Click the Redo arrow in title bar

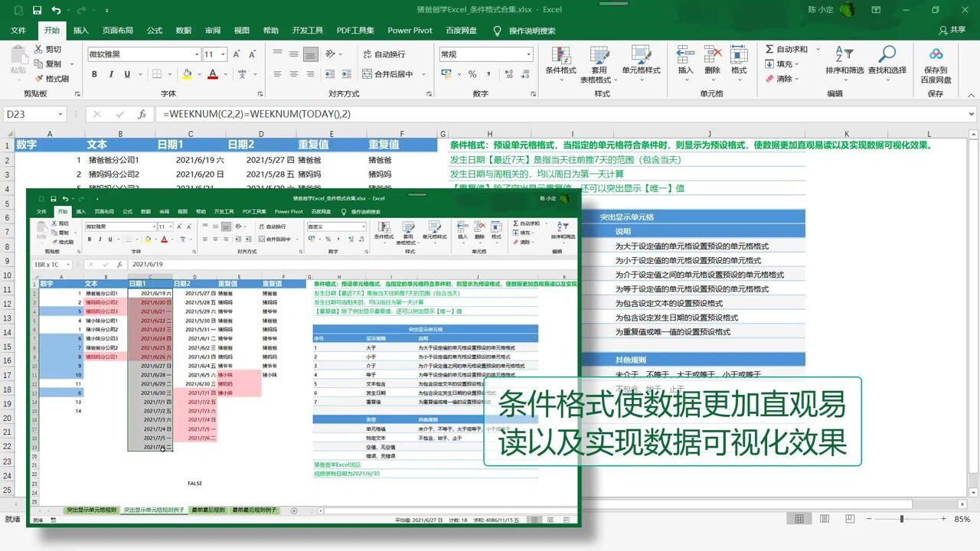(83, 10)
